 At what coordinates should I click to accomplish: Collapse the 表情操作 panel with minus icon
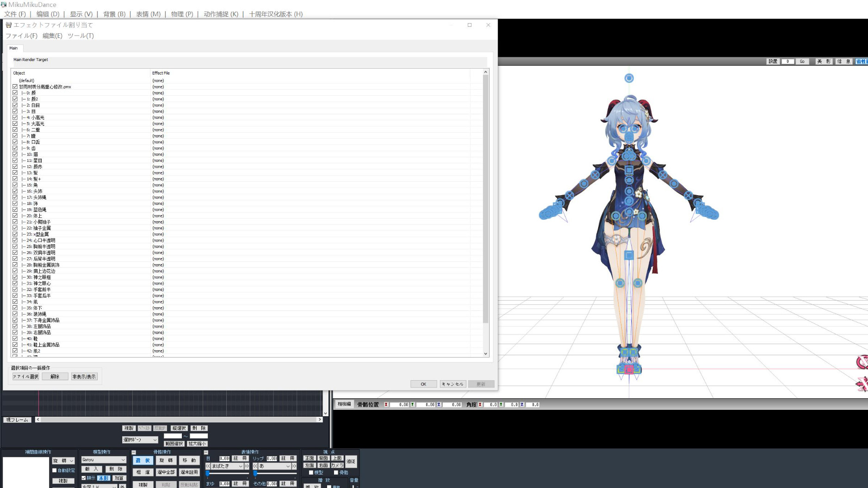point(206,452)
